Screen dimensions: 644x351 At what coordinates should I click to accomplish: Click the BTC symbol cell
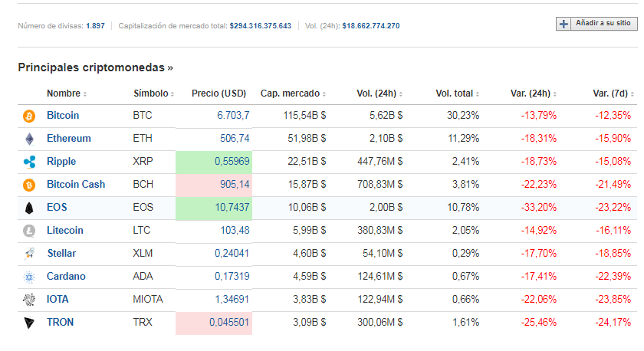143,116
